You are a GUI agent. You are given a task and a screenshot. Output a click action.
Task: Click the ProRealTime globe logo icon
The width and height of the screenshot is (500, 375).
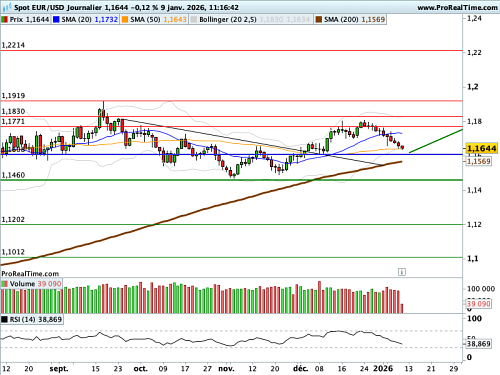tap(7, 7)
